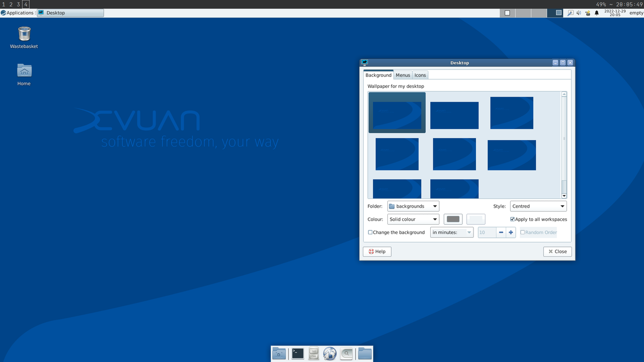
Task: Switch to the Icons tab
Action: click(420, 75)
